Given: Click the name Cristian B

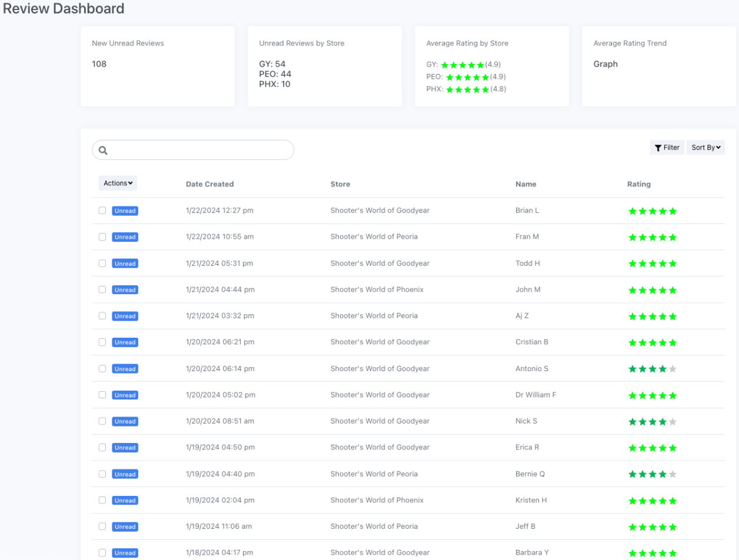Looking at the screenshot, I should click(532, 342).
